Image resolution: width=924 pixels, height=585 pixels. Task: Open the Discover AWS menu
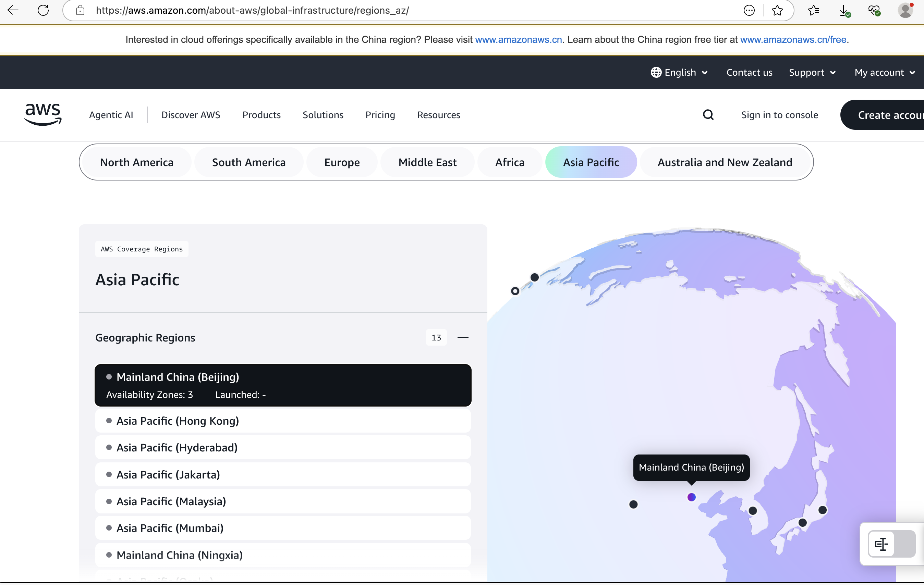click(191, 115)
